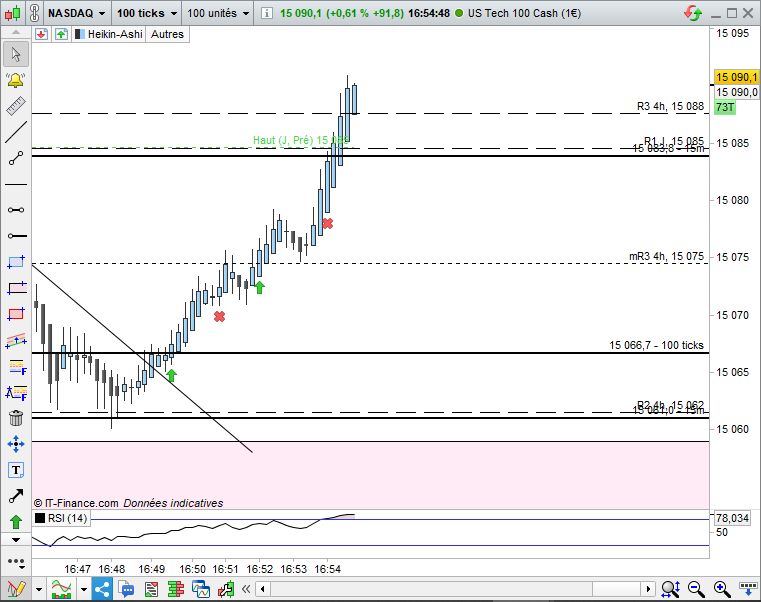The image size is (761, 602).
Task: Select the alert bell tool
Action: pos(16,80)
